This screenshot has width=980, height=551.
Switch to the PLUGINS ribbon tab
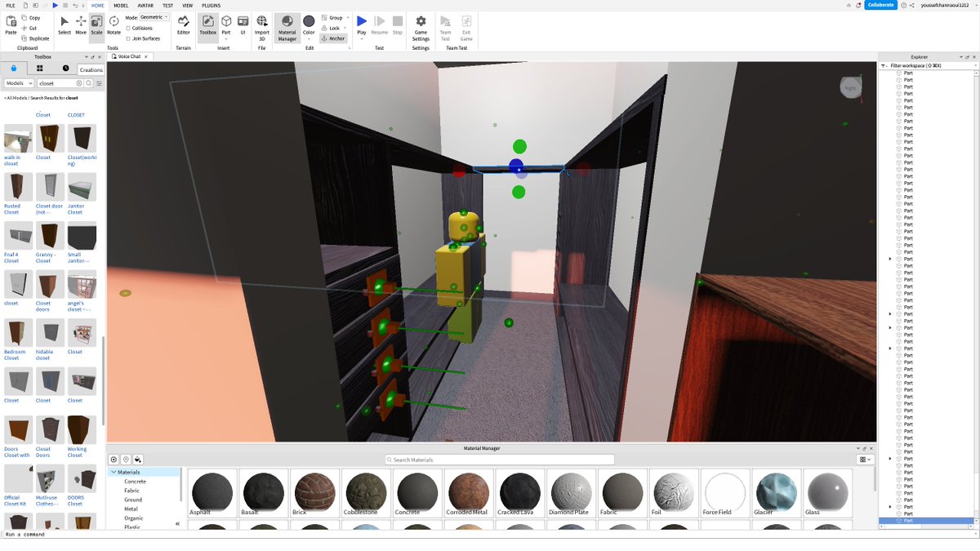[x=211, y=5]
